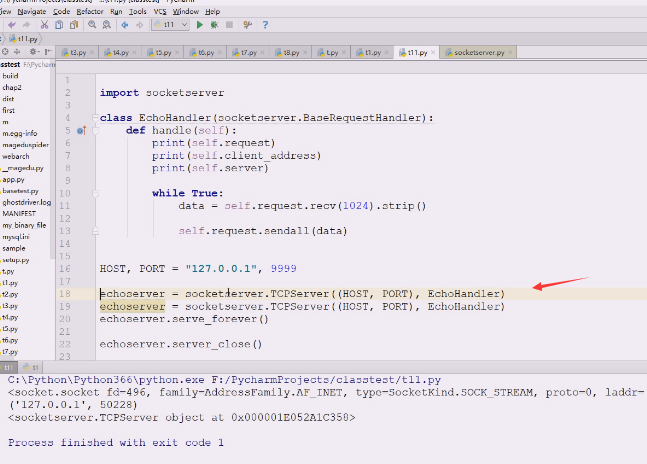
Task: Click the t11.py breadcrumb in navigation bar
Action: tap(24, 39)
